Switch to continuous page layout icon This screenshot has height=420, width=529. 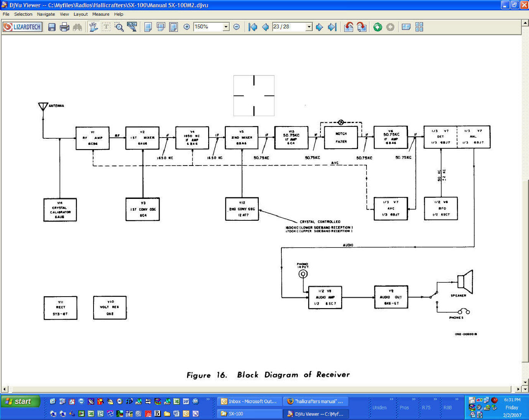click(161, 27)
